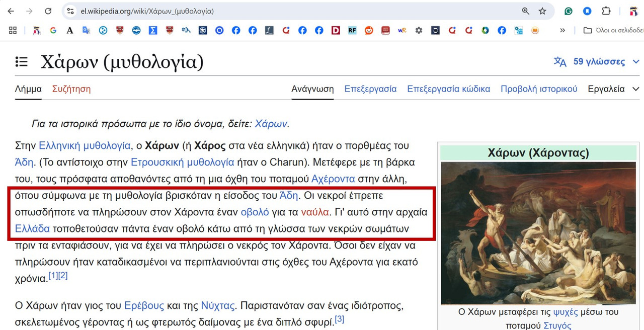
Task: Open the Google G bookmark
Action: coord(53,30)
